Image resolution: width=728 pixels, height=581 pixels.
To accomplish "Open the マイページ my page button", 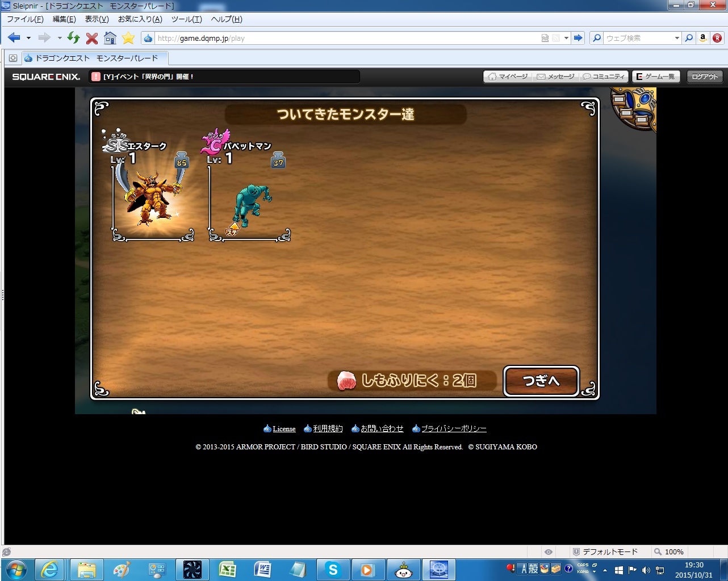I will coord(508,77).
